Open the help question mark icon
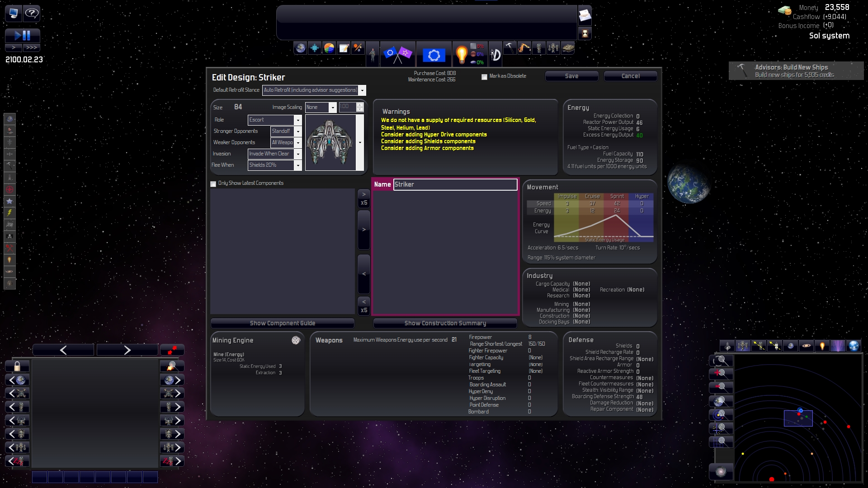Screen dimensions: 868x488 pos(32,13)
